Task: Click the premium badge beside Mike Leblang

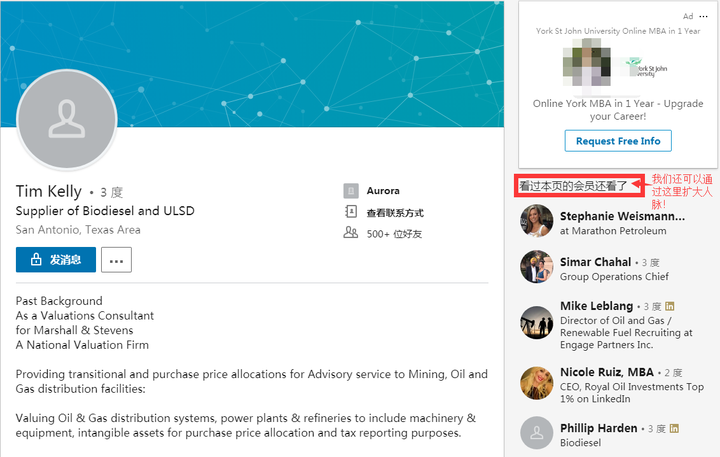Action: [669, 306]
